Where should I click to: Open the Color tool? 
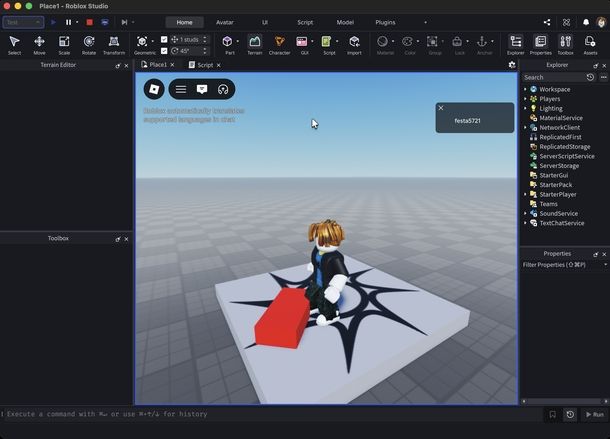click(408, 42)
